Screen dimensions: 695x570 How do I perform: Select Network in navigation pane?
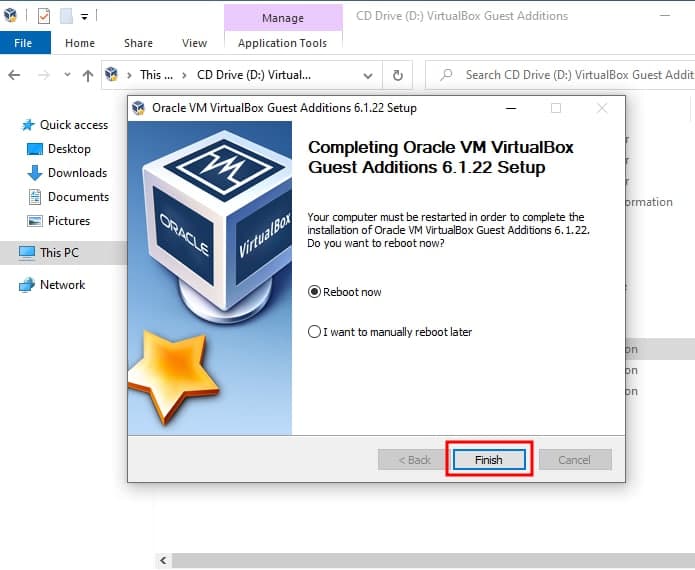[62, 285]
